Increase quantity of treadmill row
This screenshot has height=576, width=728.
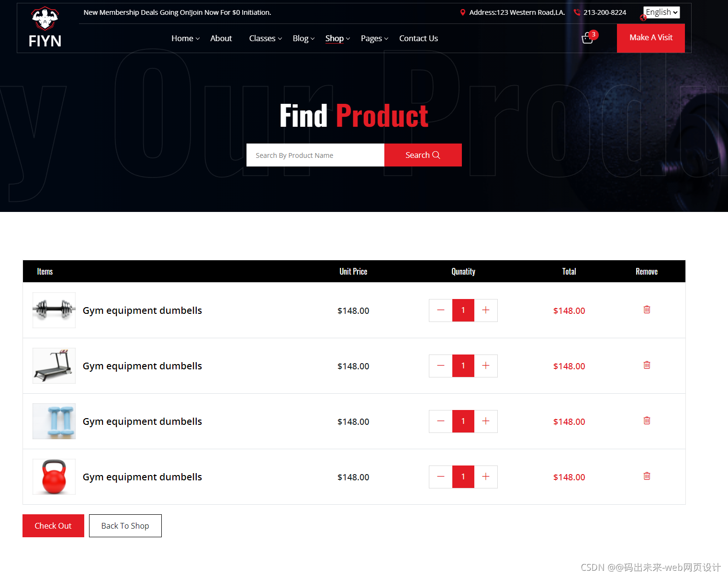click(x=486, y=366)
